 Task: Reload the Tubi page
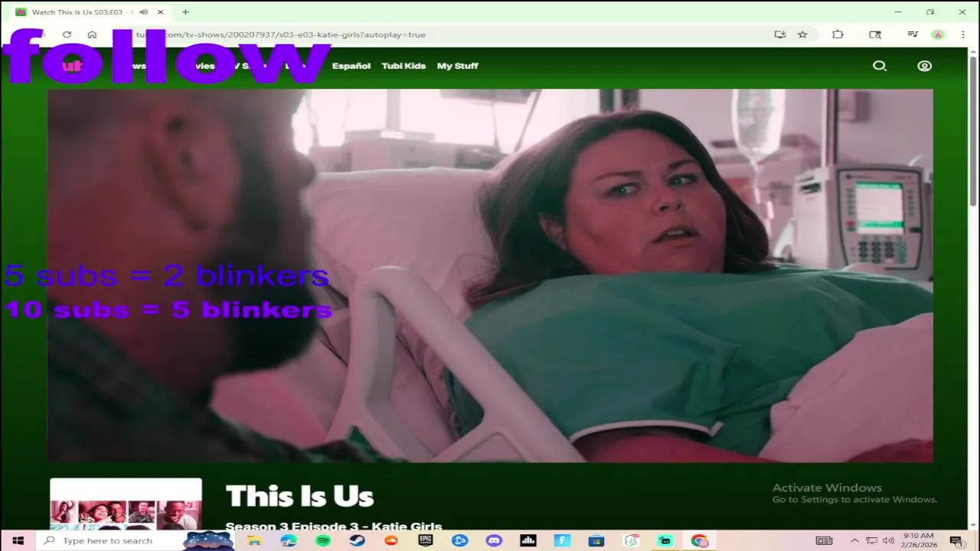tap(67, 34)
